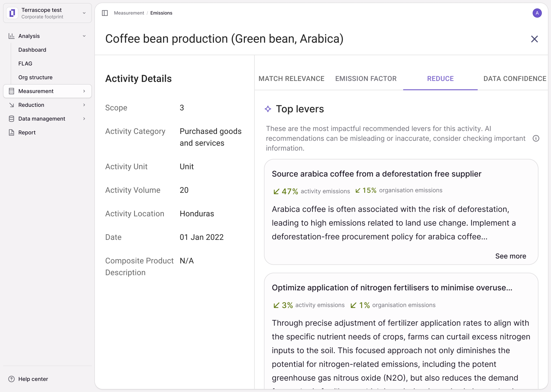Click See more on deforestation lever
The image size is (551, 392).
(510, 256)
